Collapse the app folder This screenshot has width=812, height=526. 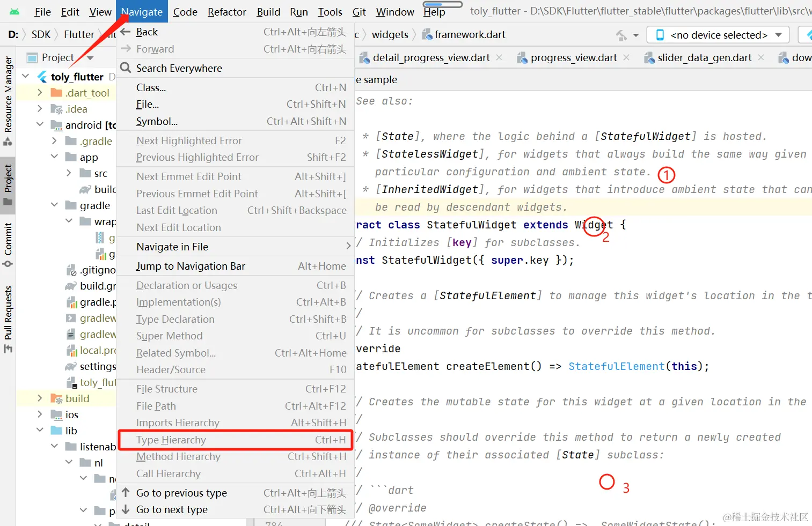click(54, 157)
